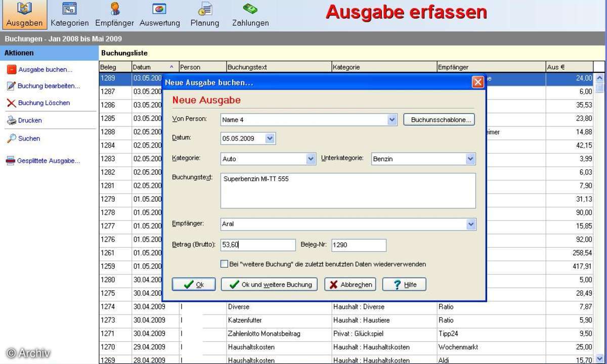The height and width of the screenshot is (364, 607).
Task: Click the Suchen magnifier action
Action: point(29,138)
